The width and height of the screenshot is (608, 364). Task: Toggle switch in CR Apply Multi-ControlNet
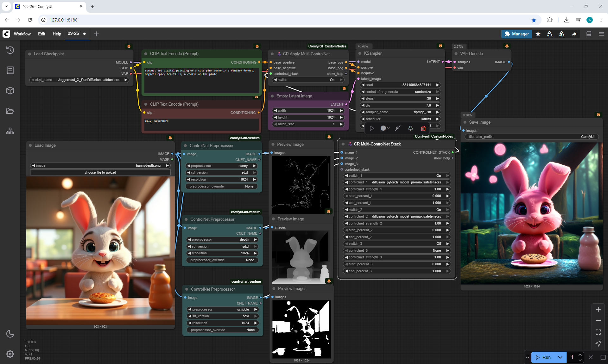[308, 80]
